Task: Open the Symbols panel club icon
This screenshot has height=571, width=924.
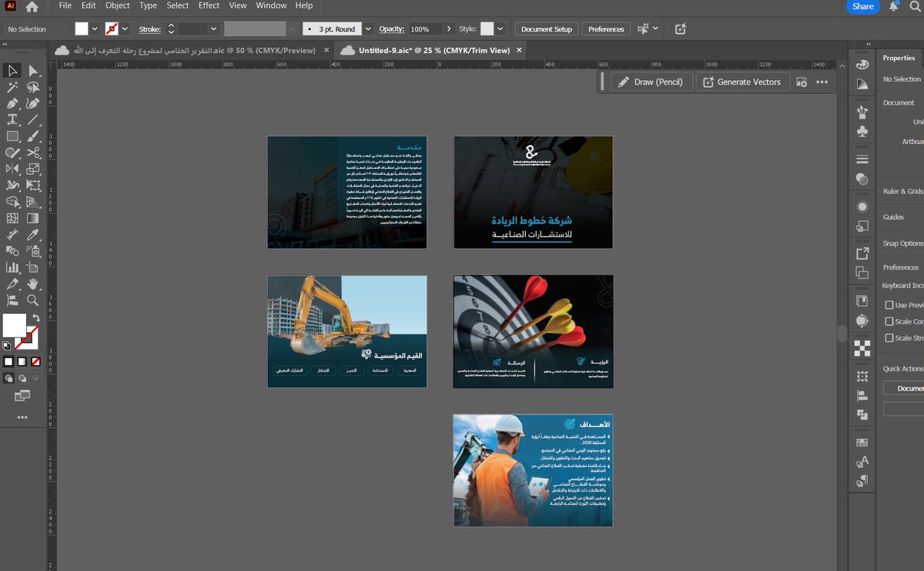Action: pyautogui.click(x=862, y=131)
